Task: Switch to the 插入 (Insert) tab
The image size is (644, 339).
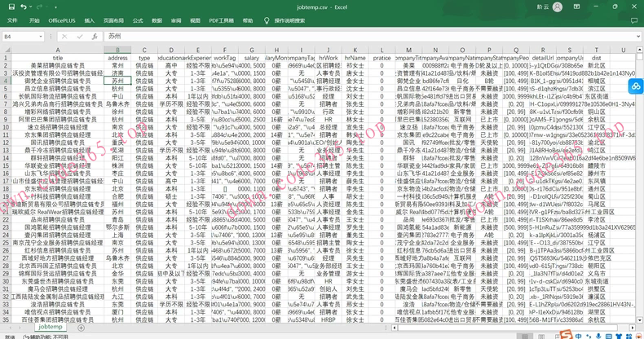Action: coord(89,20)
